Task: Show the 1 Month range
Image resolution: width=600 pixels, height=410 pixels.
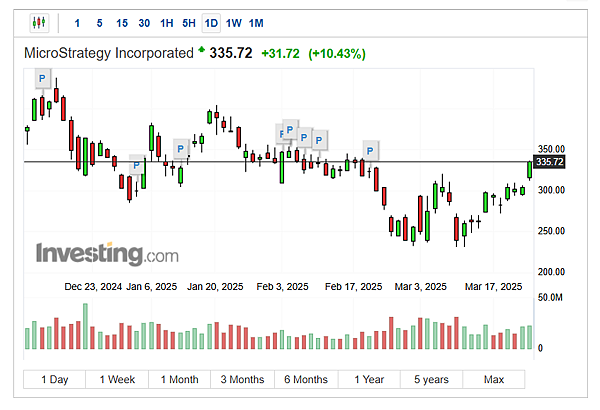Action: click(x=179, y=379)
